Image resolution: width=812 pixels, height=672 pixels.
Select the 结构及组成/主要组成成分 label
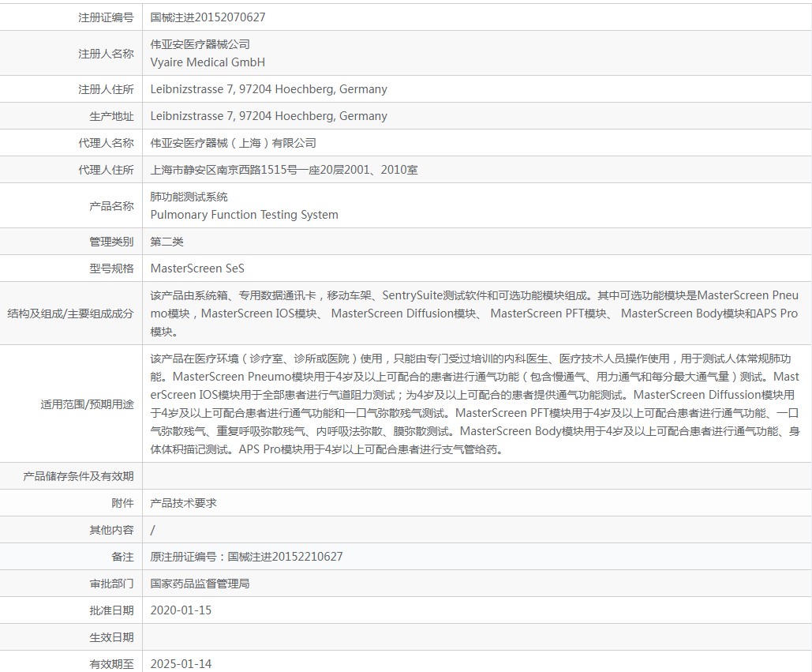pyautogui.click(x=70, y=313)
